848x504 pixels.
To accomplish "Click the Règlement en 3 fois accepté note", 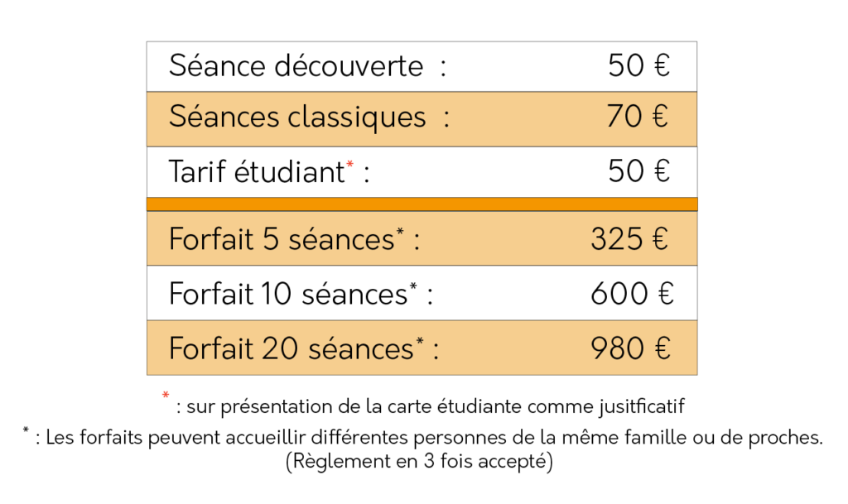I will point(419,461).
